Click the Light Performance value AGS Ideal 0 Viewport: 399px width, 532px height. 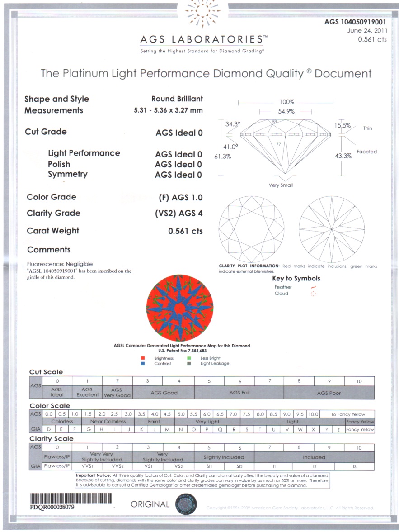pyautogui.click(x=178, y=154)
